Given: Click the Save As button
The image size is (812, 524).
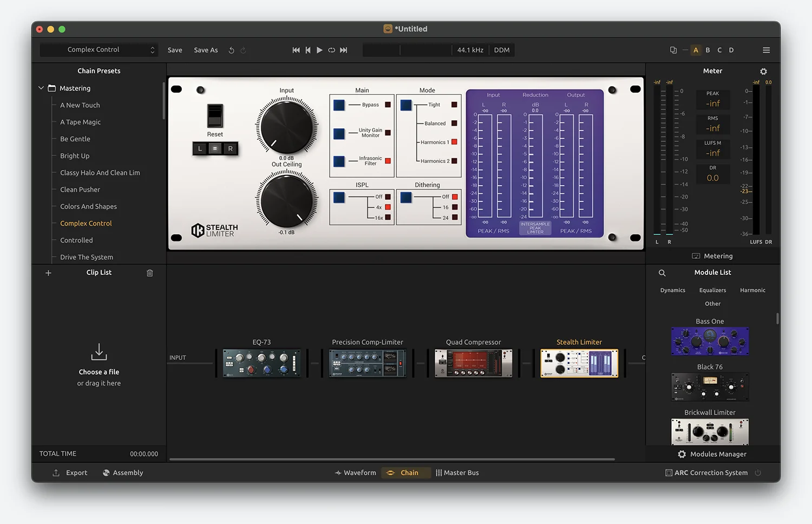Looking at the screenshot, I should point(206,50).
